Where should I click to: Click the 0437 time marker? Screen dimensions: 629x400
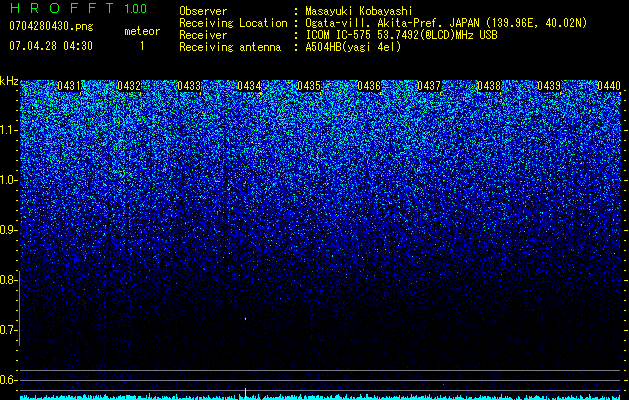point(429,86)
